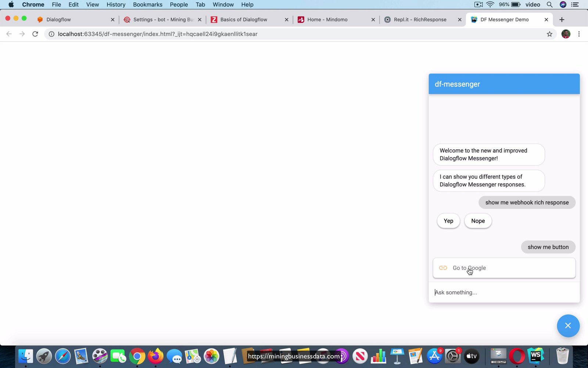Open Messages from the Dock
The image size is (588, 368).
[x=174, y=356]
